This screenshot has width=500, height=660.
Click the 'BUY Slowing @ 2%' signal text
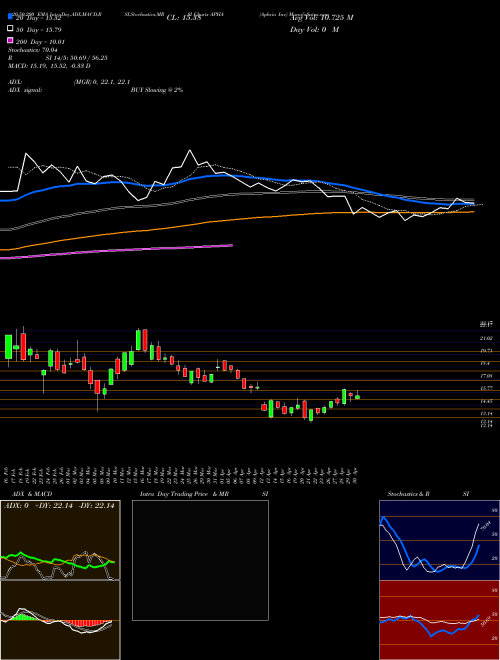157,90
